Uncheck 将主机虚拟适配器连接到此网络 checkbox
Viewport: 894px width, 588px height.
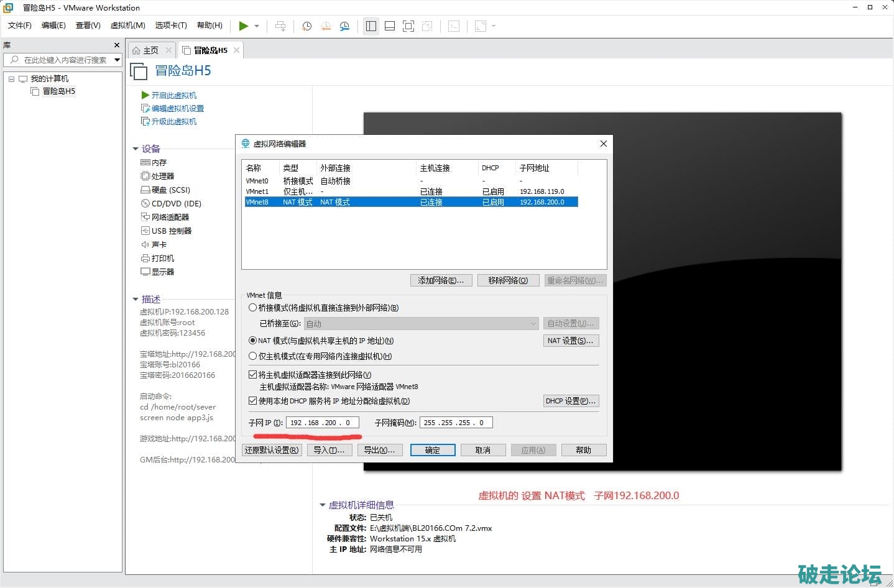[252, 375]
